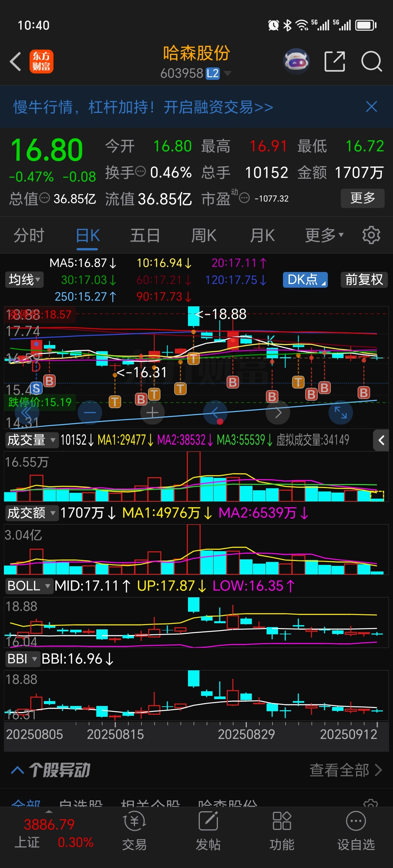Screen dimensions: 393x868
Task: Tap the tall red volume bar
Action: pos(194,476)
